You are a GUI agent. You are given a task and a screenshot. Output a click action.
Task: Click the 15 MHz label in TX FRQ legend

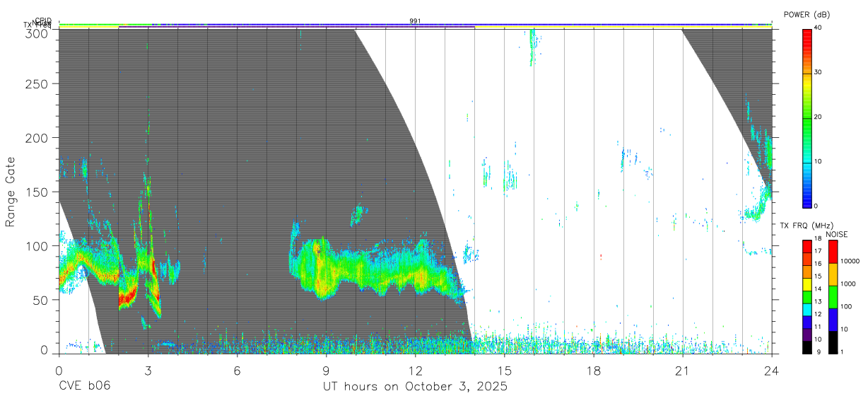tap(817, 277)
